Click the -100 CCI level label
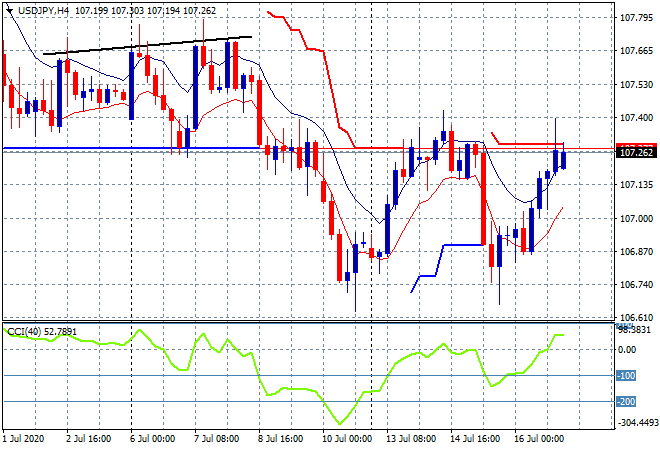Screen dimensions: 660x450 pyautogui.click(x=626, y=375)
